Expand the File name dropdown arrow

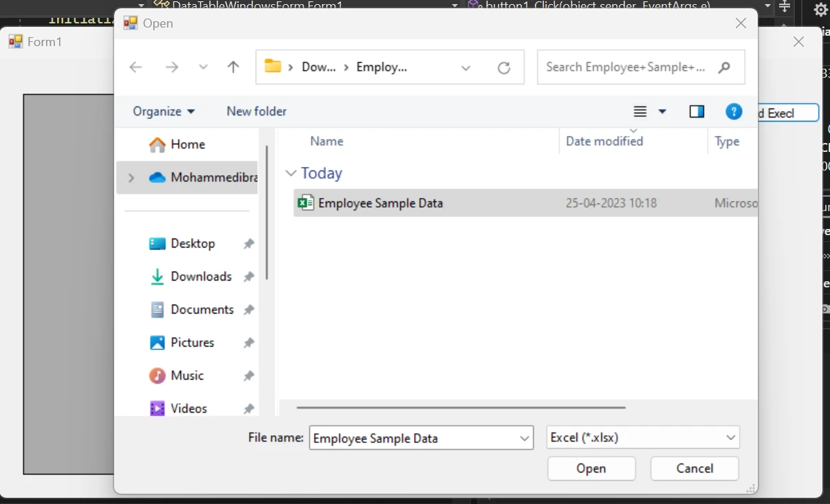(525, 438)
